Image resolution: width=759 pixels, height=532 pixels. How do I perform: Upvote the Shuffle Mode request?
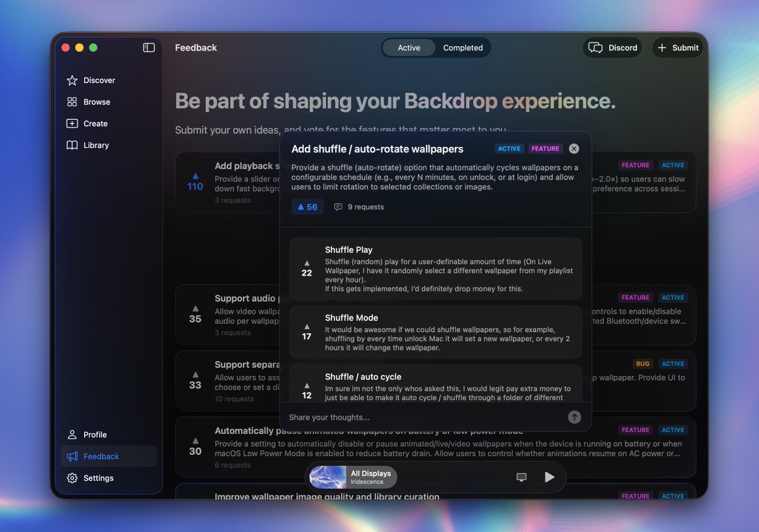click(x=307, y=332)
